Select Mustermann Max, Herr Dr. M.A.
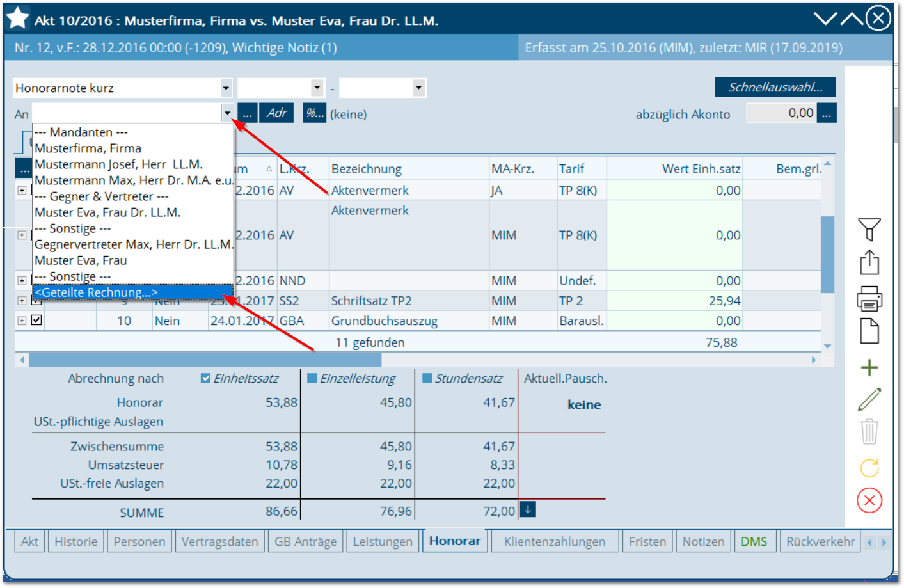This screenshot has width=904, height=588. [x=133, y=180]
